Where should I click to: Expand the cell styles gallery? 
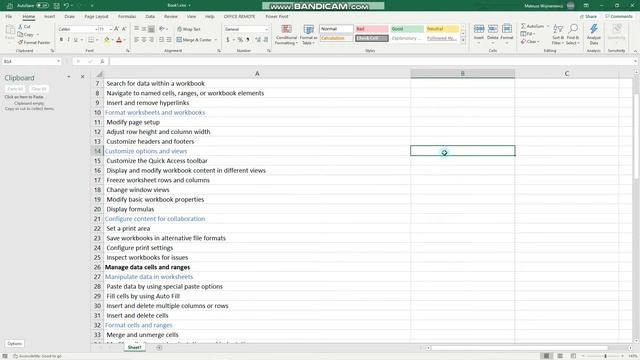point(463,40)
